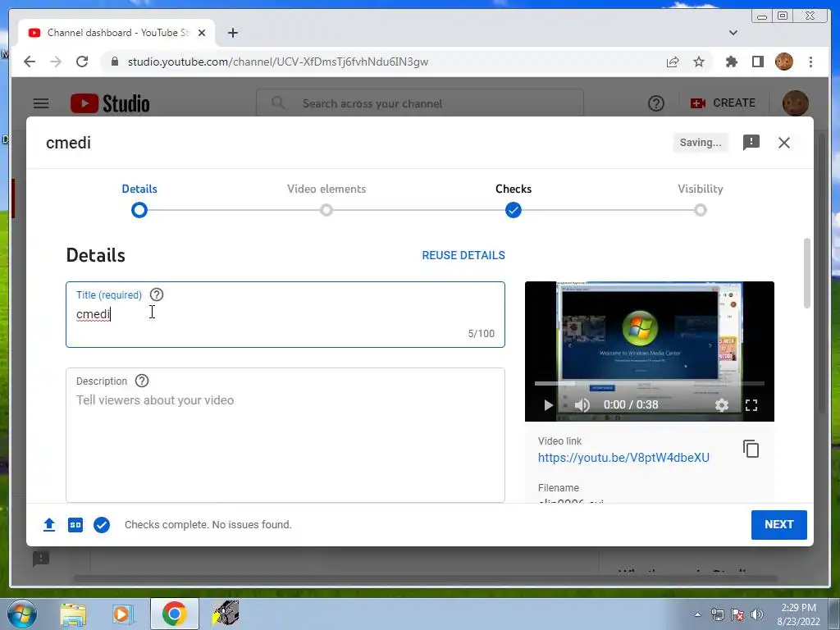This screenshot has height=630, width=840.
Task: Click the feedback icon behind the dialog
Action: click(41, 559)
